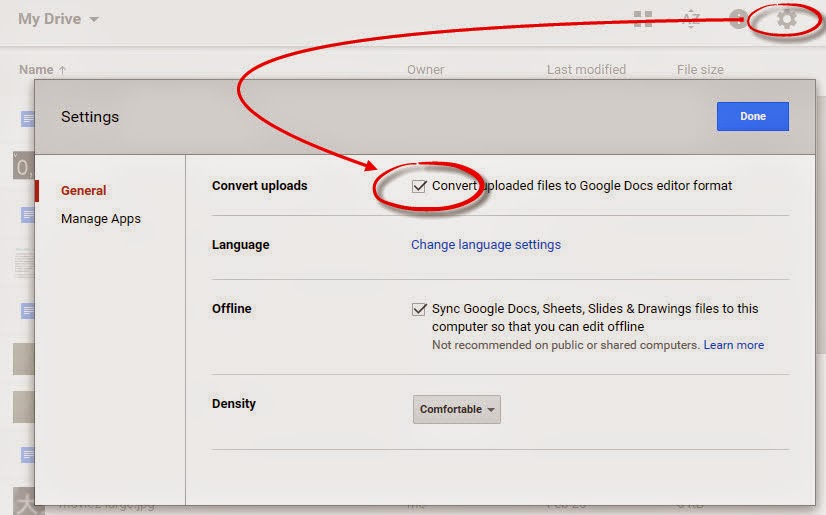Click the File size column header

[x=700, y=70]
